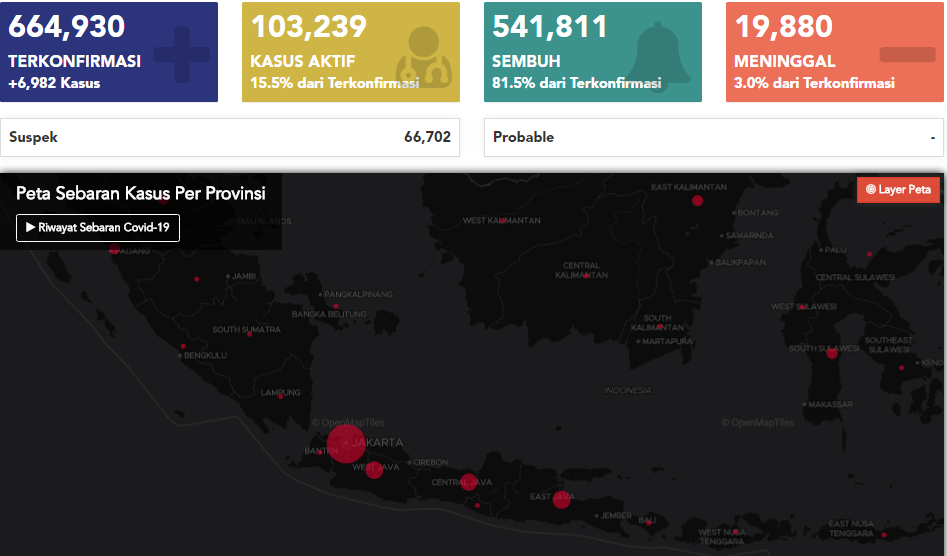Select the Banten case dot
947x556 pixels.
coord(320,452)
